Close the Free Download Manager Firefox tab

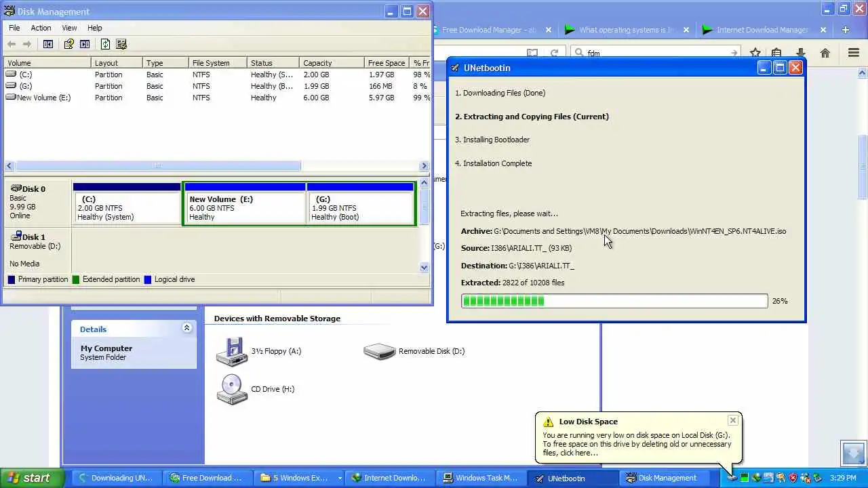click(549, 30)
